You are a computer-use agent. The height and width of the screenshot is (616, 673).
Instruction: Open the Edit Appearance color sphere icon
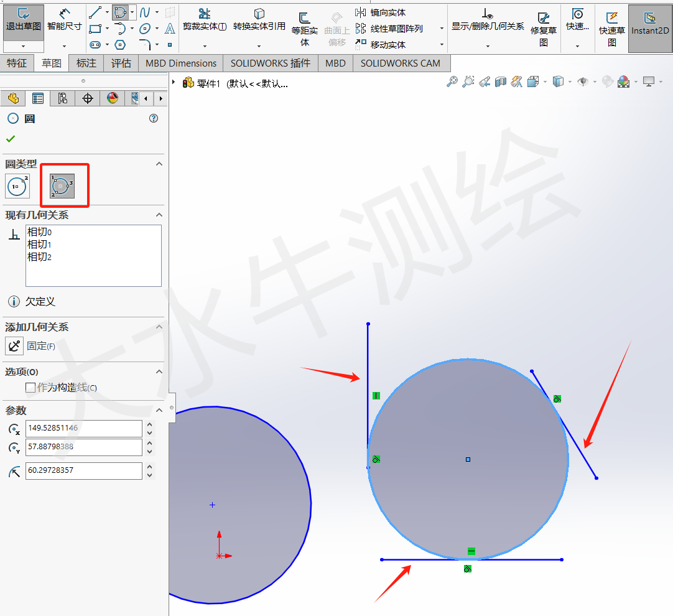113,98
